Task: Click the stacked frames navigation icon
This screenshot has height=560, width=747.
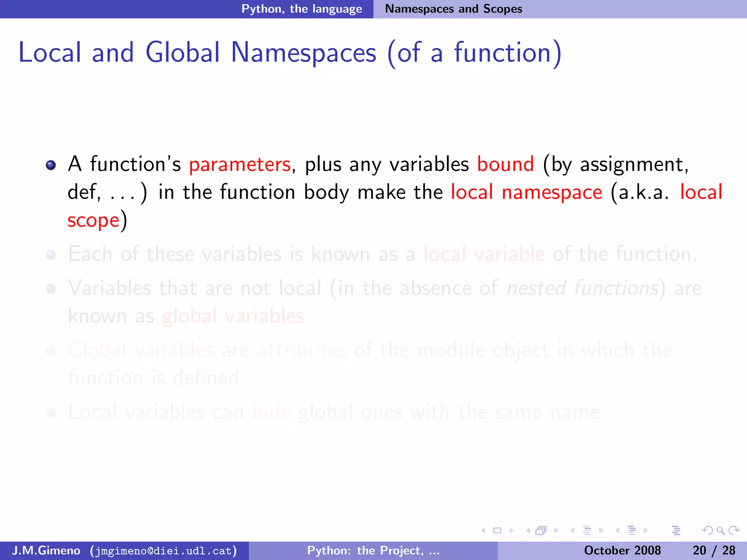Action: coord(541,530)
